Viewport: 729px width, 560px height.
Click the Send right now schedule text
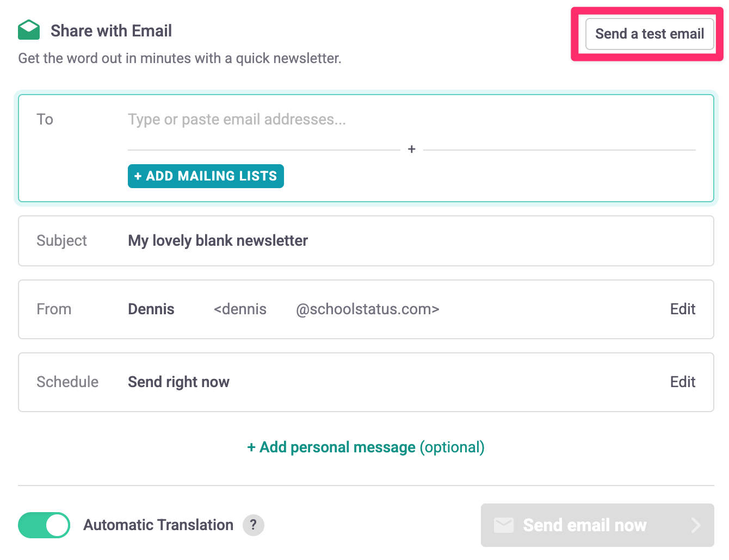tap(178, 382)
